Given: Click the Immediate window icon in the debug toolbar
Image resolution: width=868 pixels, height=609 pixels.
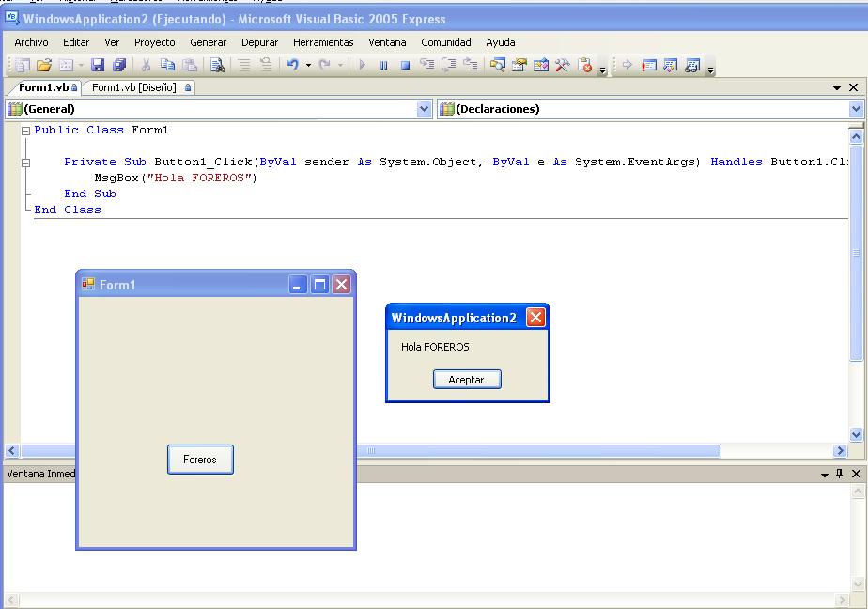Looking at the screenshot, I should (x=649, y=66).
